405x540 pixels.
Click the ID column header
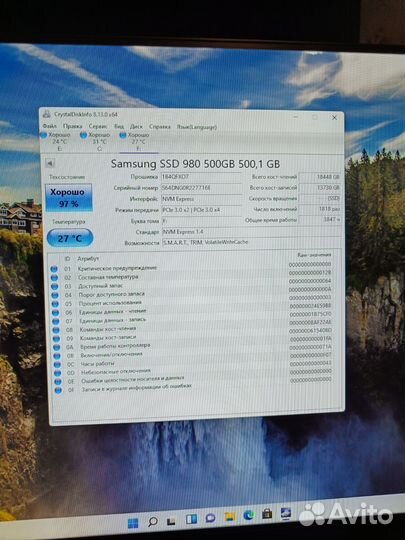tap(68, 258)
